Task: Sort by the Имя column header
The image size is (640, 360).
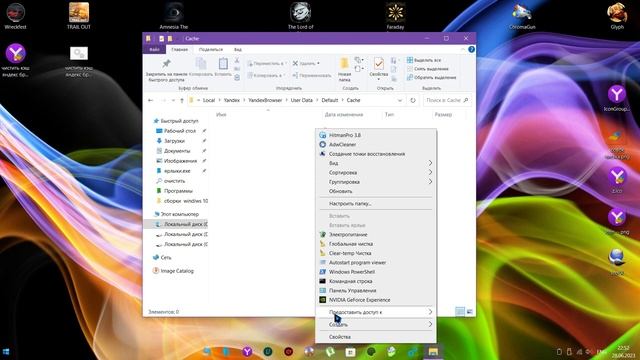Action: (221, 115)
